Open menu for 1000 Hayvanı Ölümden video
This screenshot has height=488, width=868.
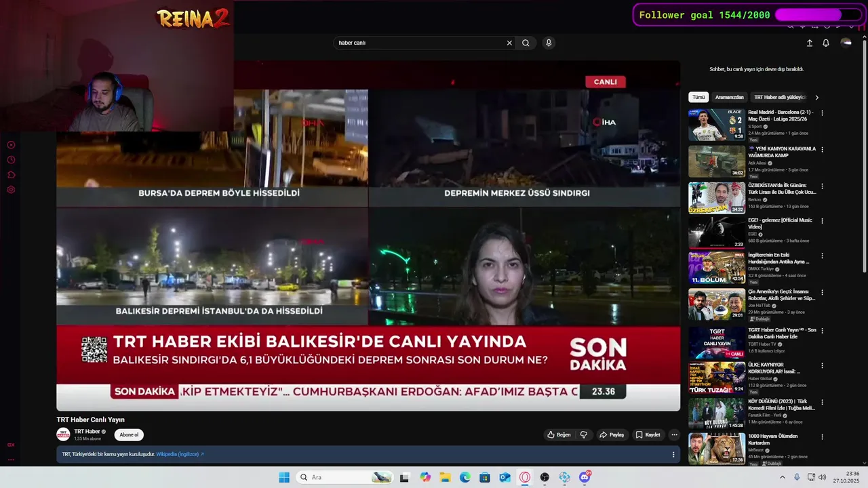[x=823, y=437]
